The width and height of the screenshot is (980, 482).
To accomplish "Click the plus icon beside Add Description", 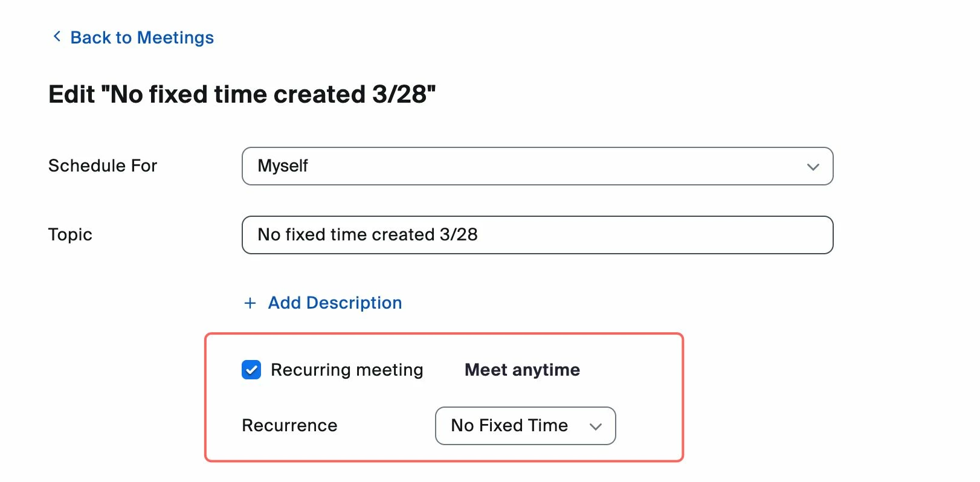I will pos(250,303).
